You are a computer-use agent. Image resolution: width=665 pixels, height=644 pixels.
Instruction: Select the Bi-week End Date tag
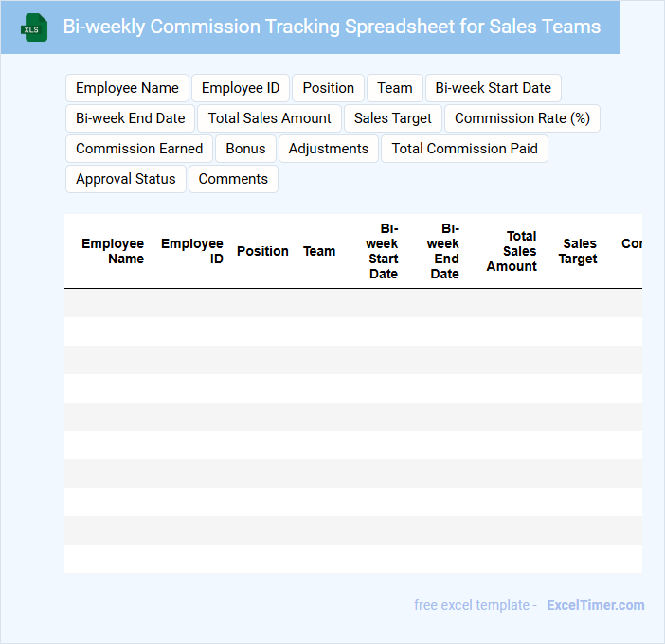[131, 118]
